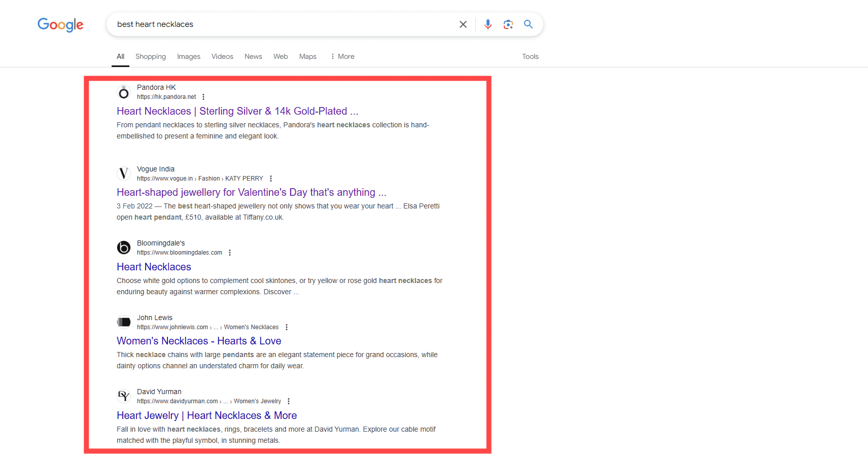Start voice search with microphone icon
Image resolution: width=868 pixels, height=456 pixels.
click(488, 24)
